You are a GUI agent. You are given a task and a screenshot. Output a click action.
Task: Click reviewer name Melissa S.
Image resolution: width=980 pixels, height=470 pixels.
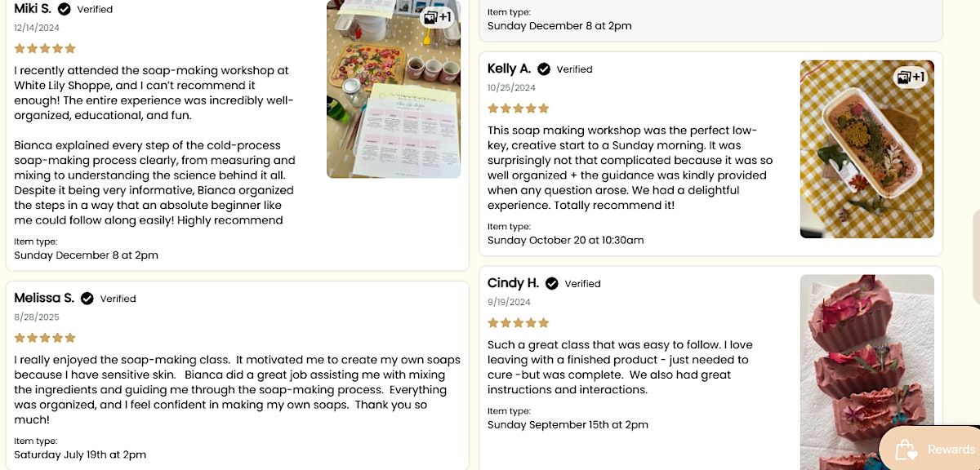pos(44,298)
